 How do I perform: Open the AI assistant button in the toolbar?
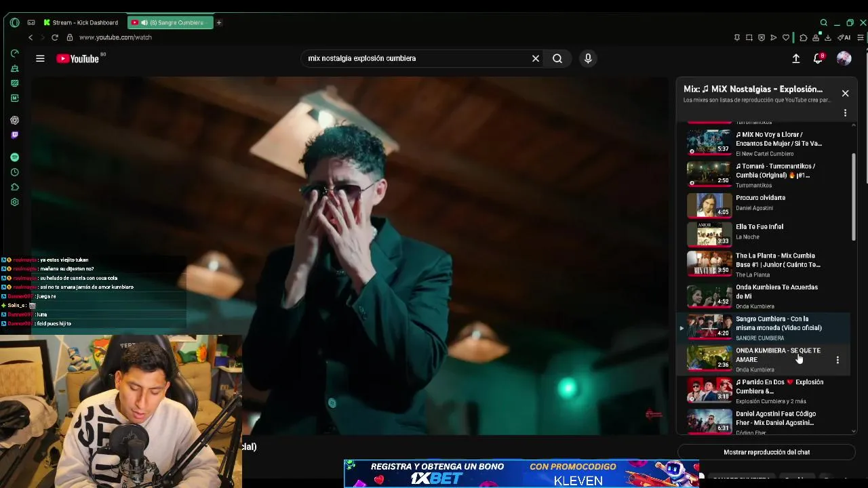pyautogui.click(x=844, y=37)
